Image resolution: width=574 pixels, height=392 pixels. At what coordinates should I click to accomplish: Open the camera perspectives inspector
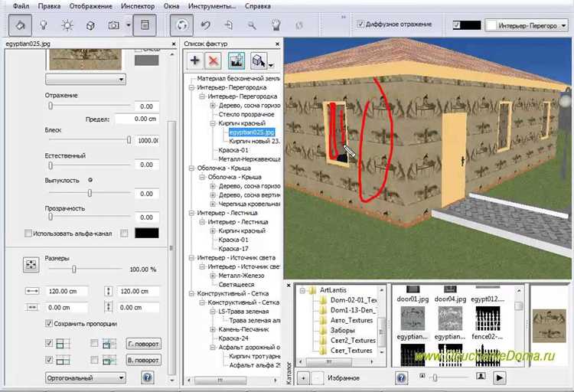point(113,25)
